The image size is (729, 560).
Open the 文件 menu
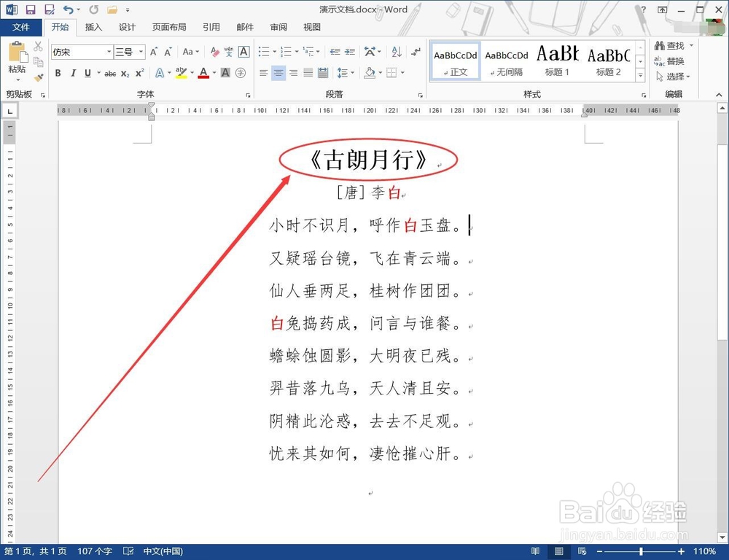point(21,27)
